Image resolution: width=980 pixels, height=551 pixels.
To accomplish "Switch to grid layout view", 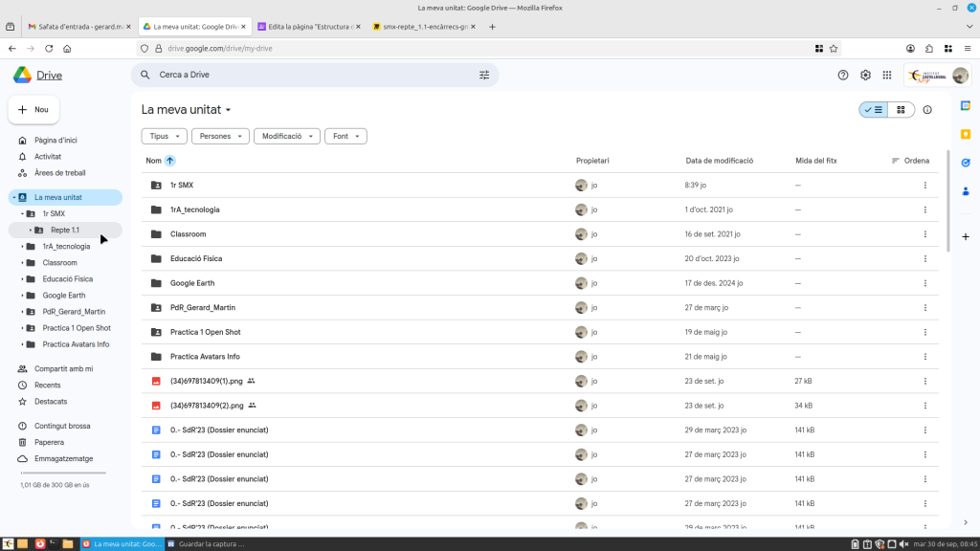I will pyautogui.click(x=901, y=110).
